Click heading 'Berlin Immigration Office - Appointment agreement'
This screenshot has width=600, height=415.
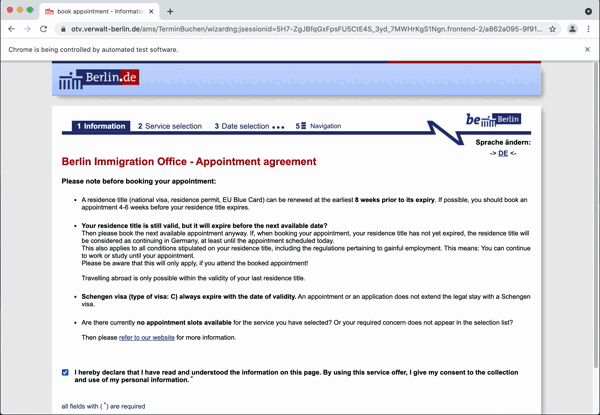pos(189,161)
